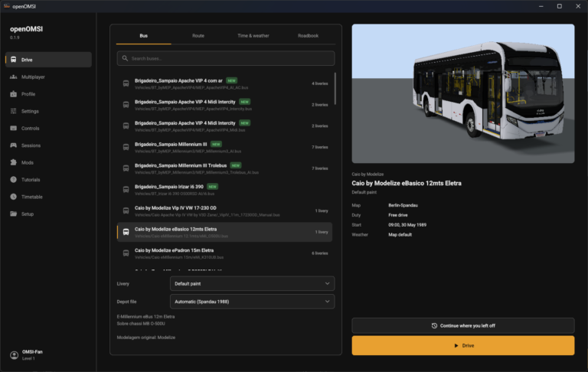Viewport: 588px width, 372px height.
Task: Select Caio by Modelize ePadron 15m Eletra
Action: coord(224,253)
